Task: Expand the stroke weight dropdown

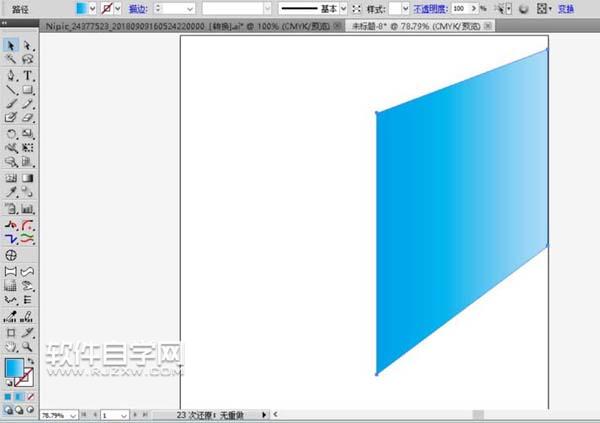Action: click(190, 9)
